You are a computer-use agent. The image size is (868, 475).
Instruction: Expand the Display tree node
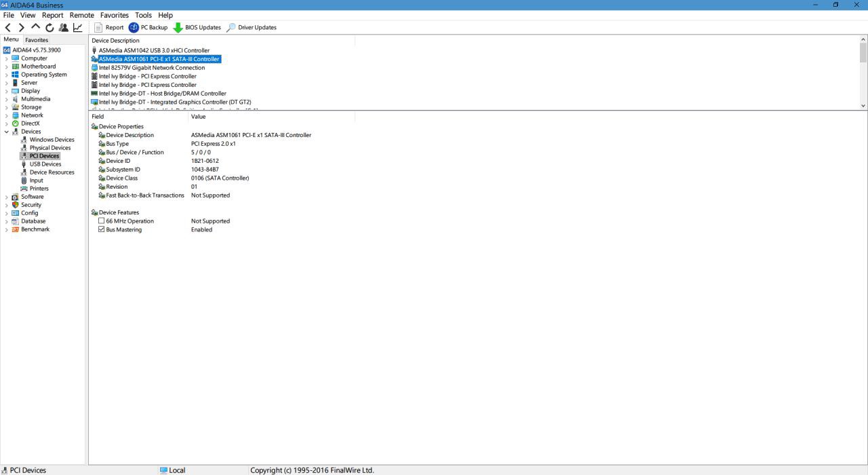[7, 91]
